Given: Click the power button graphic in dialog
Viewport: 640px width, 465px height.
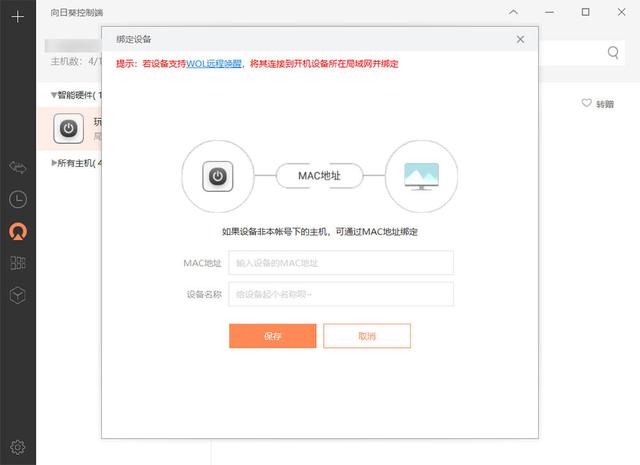Looking at the screenshot, I should coord(218,176).
